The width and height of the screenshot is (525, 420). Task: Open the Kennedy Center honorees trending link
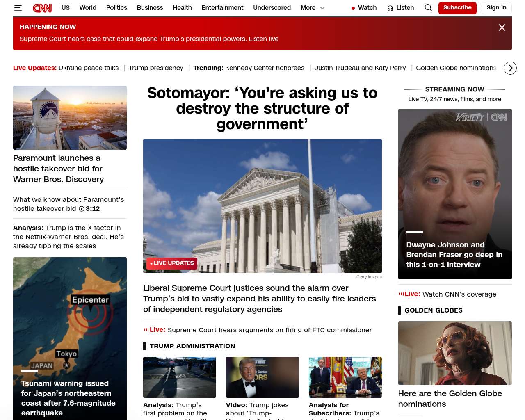(x=265, y=68)
